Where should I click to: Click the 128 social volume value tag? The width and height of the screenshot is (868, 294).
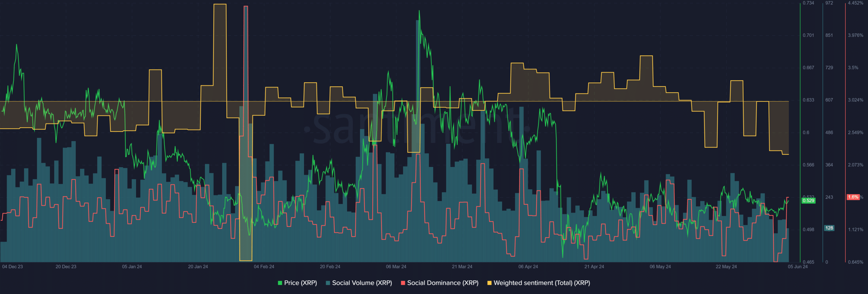click(x=829, y=228)
